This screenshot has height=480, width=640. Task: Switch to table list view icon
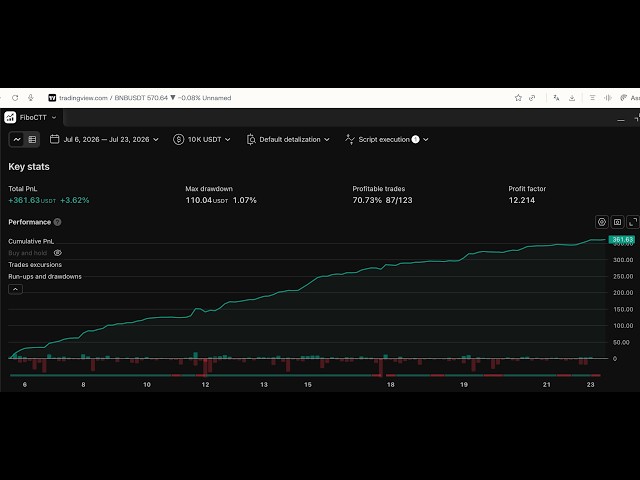pyautogui.click(x=32, y=140)
